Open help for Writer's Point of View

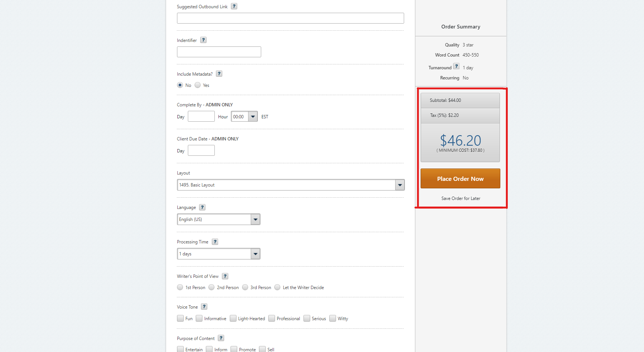(225, 276)
